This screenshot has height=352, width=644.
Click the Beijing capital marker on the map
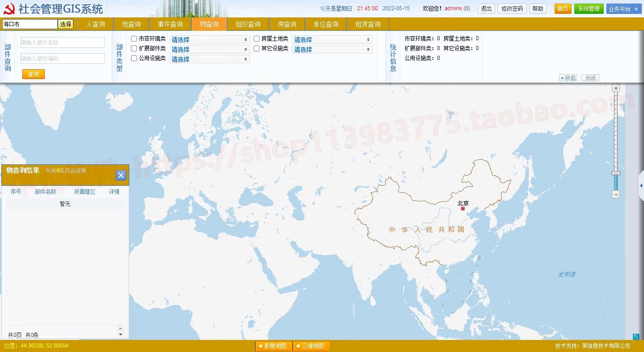point(463,209)
